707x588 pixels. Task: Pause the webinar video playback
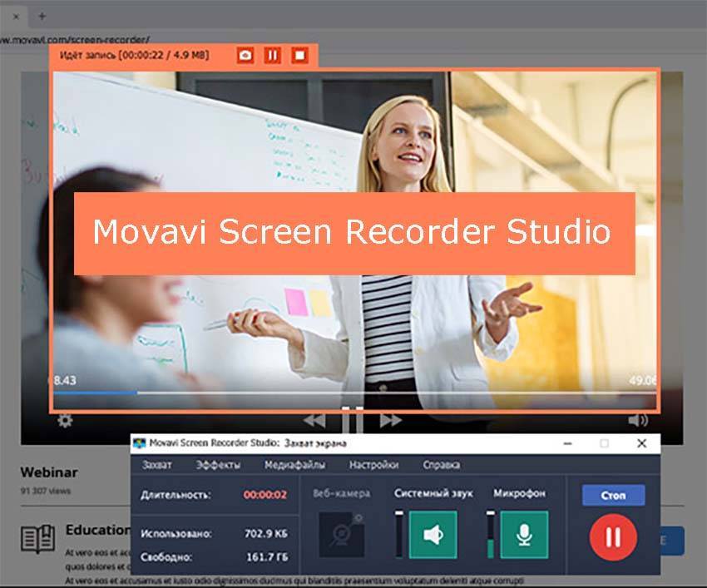coord(352,420)
